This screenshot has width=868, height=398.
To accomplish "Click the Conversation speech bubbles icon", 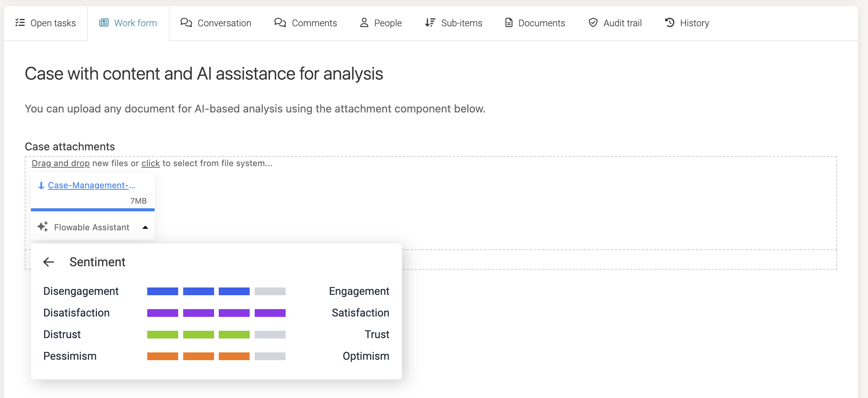I will click(x=186, y=23).
